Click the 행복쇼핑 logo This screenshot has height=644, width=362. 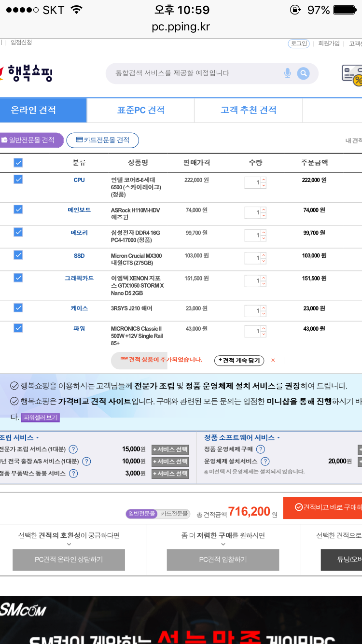point(27,73)
